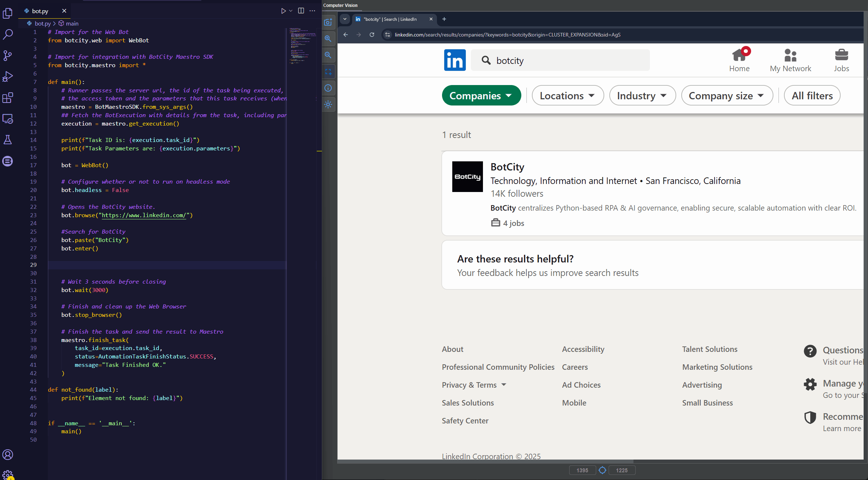Close the bot.py editor tab
Viewport: 868px width, 480px height.
pyautogui.click(x=64, y=11)
